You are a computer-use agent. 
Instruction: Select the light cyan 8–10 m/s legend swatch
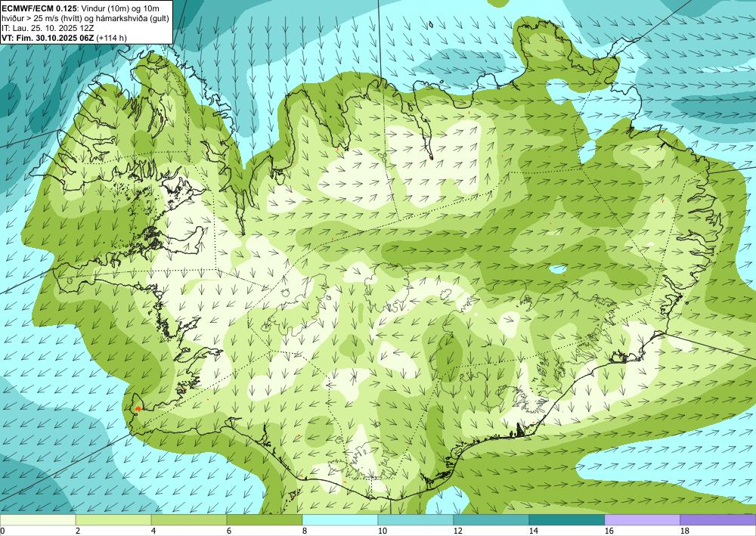click(340, 519)
